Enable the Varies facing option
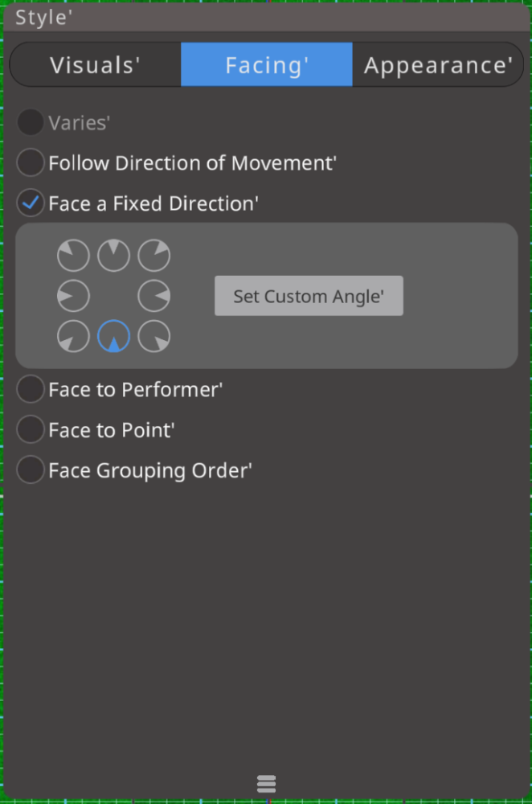Screen dimensions: 532x804 (x=30, y=121)
